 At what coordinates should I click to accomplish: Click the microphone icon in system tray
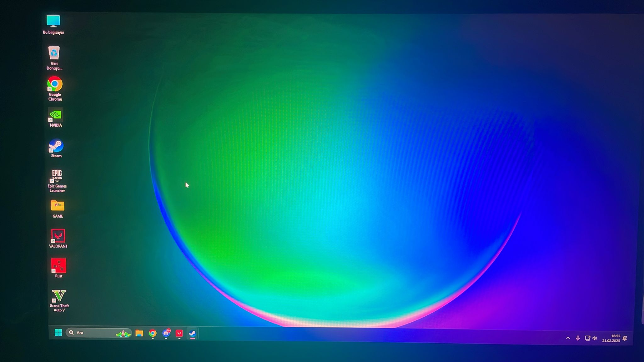(578, 338)
